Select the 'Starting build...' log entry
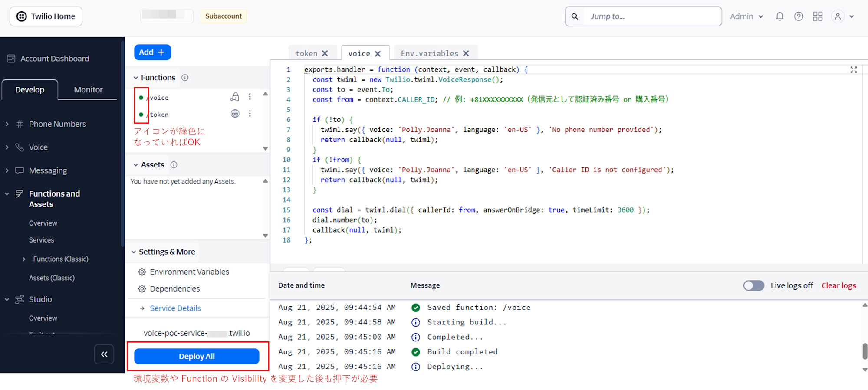The height and width of the screenshot is (390, 868). (467, 322)
